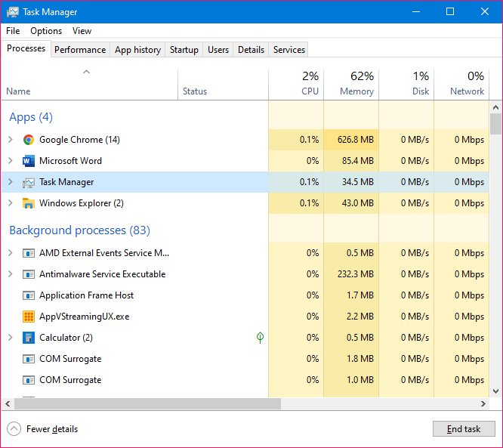503x448 pixels.
Task: Click the green leaf suspended status icon
Action: pyautogui.click(x=260, y=337)
